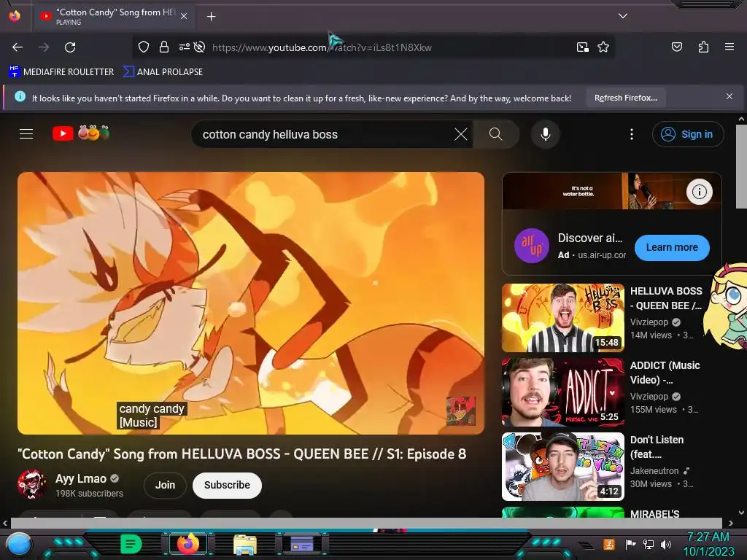Viewport: 747px width, 560px height.
Task: Open the Windows Start orb
Action: [19, 545]
